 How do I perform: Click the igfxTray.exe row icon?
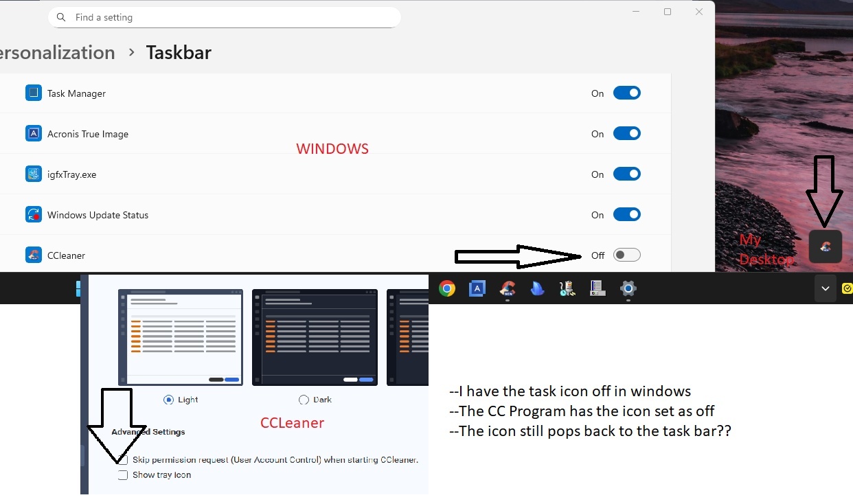34,174
